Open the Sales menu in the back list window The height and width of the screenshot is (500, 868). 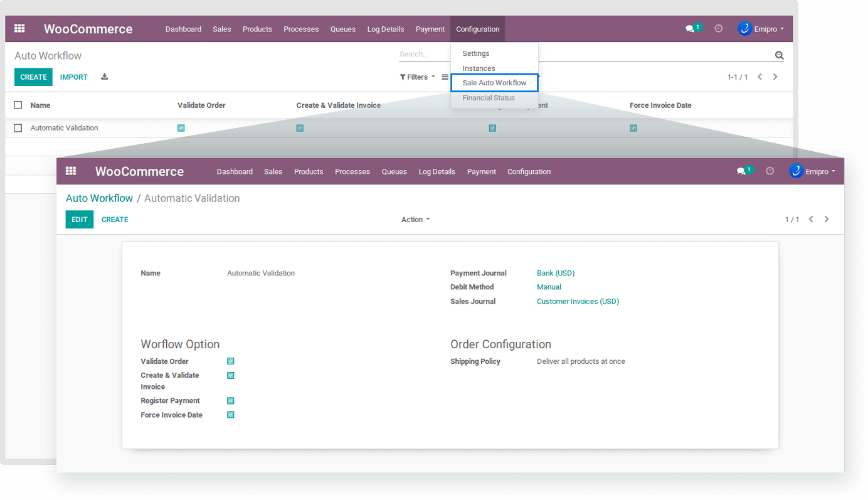(222, 29)
